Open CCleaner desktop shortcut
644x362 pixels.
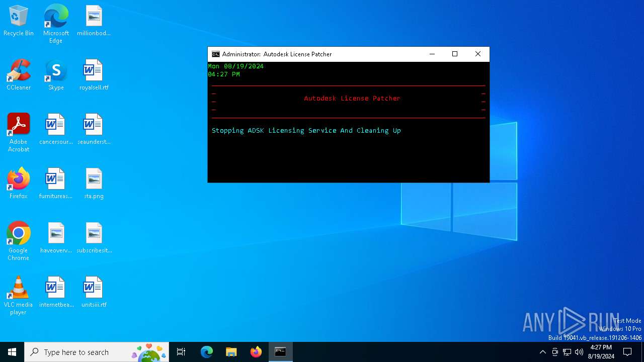(19, 75)
